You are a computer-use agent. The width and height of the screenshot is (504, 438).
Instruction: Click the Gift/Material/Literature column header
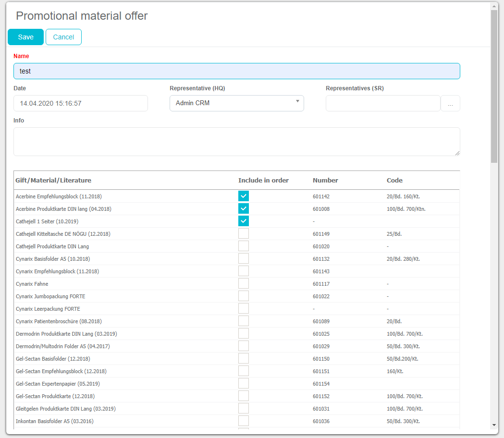pyautogui.click(x=53, y=181)
